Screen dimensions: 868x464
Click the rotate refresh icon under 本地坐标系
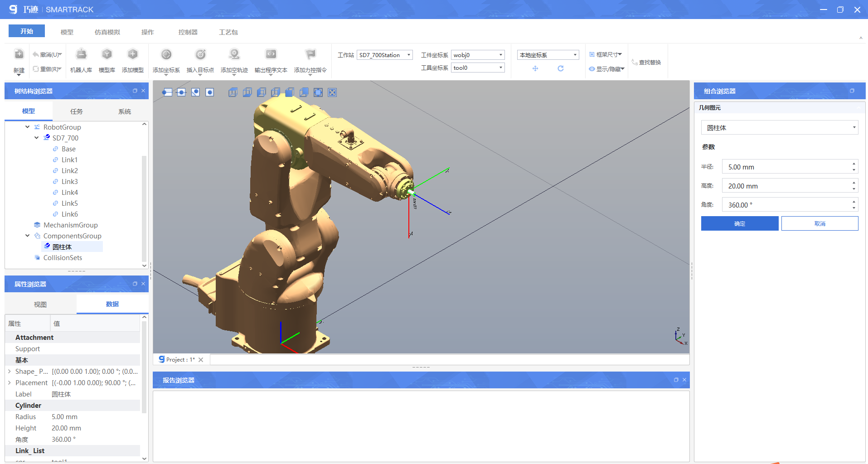pyautogui.click(x=561, y=68)
